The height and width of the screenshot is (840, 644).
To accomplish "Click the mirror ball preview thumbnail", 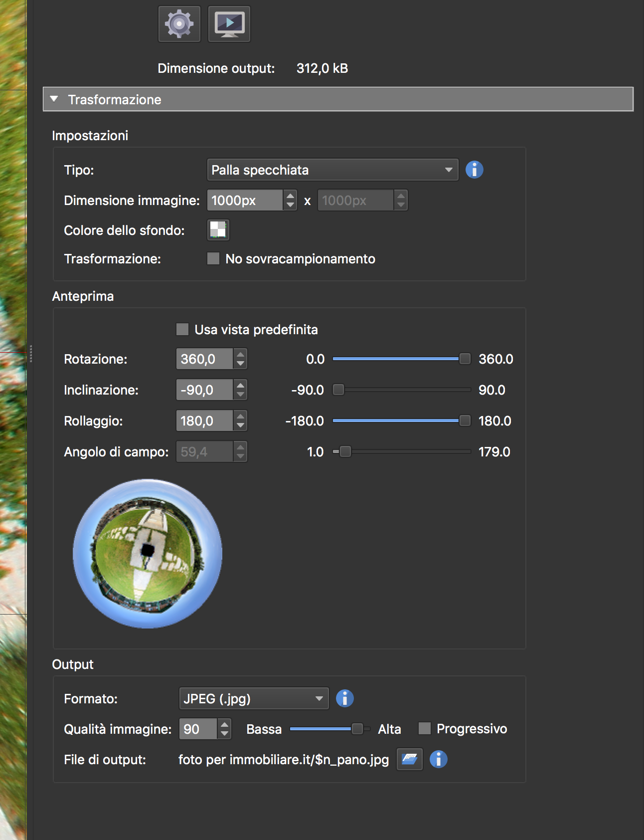I will (x=148, y=554).
